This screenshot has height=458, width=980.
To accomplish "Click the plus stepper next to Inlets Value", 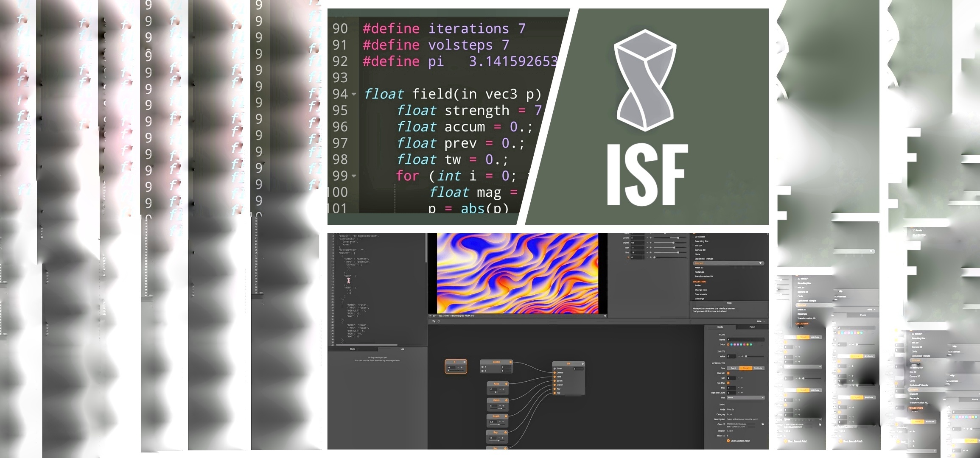I will [742, 356].
